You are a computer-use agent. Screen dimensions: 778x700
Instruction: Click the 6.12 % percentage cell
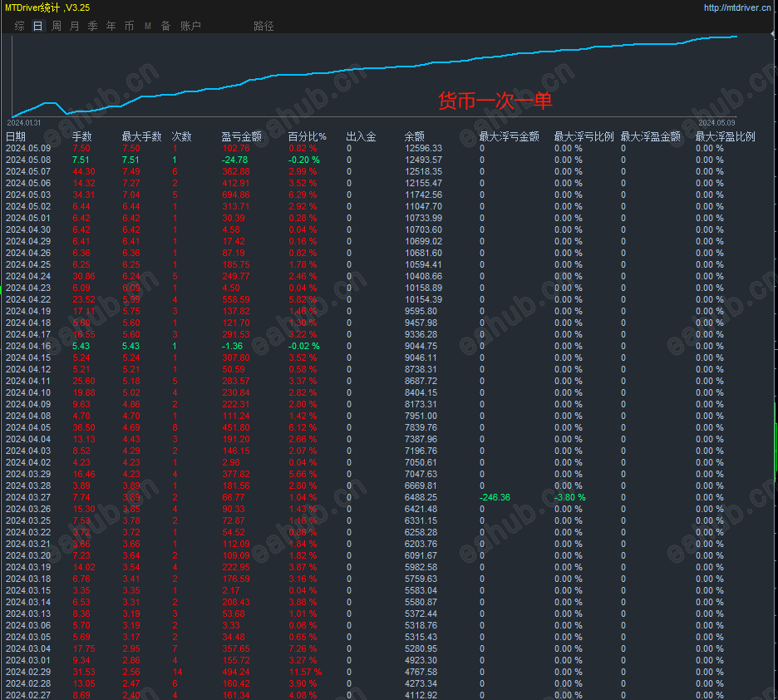pyautogui.click(x=303, y=427)
